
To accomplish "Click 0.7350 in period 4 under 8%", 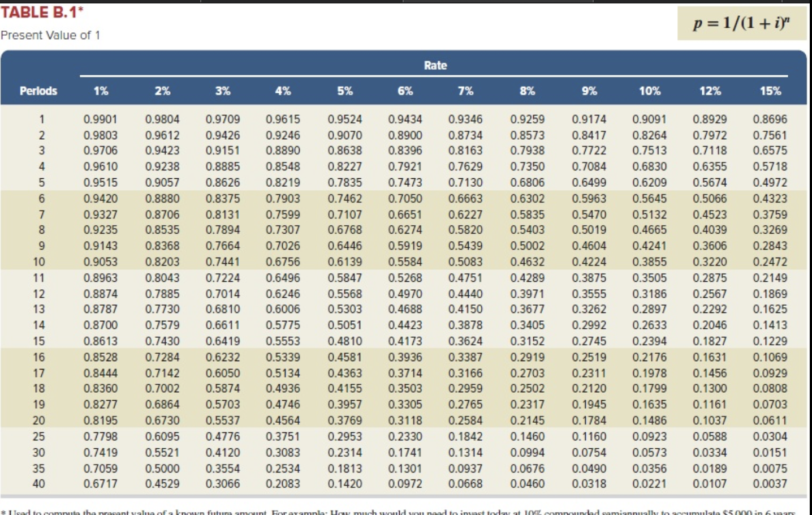I will [x=527, y=166].
